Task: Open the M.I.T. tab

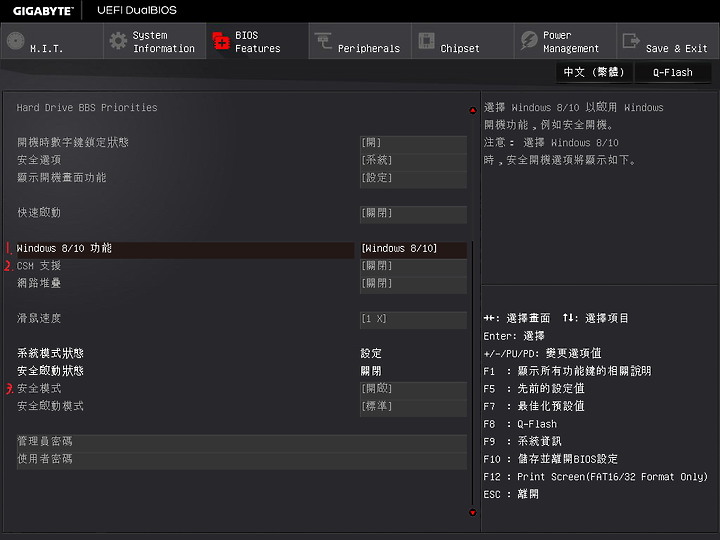Action: [x=52, y=41]
